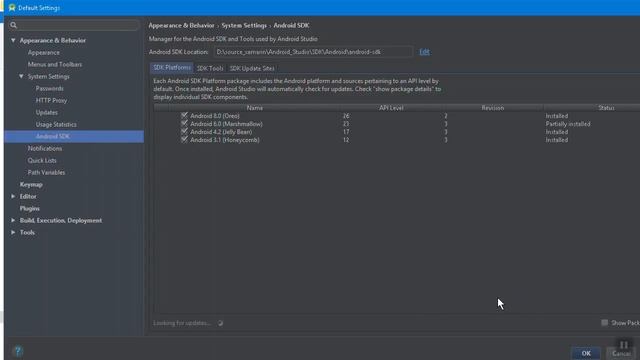Open Usage Statistics settings
The image size is (640, 360).
[x=56, y=124]
